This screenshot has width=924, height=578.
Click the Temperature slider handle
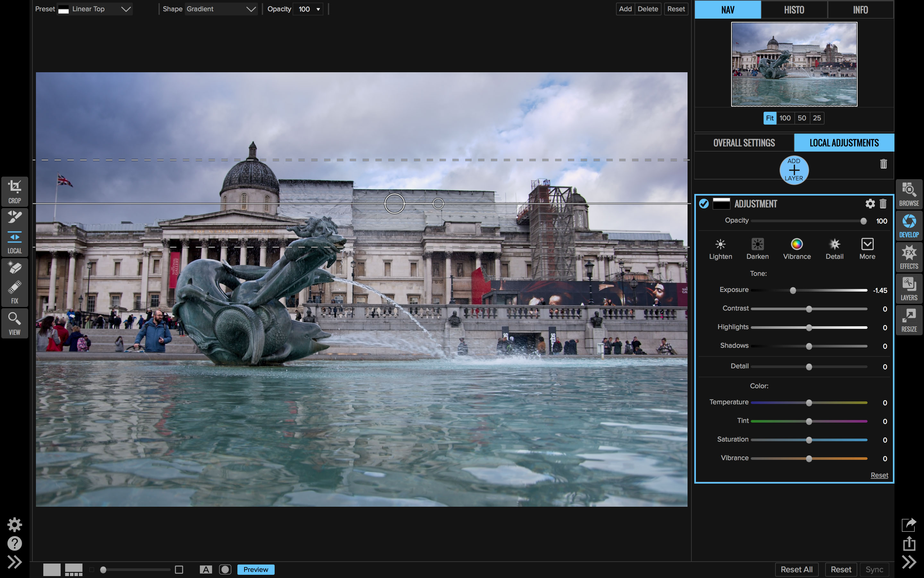[809, 403]
